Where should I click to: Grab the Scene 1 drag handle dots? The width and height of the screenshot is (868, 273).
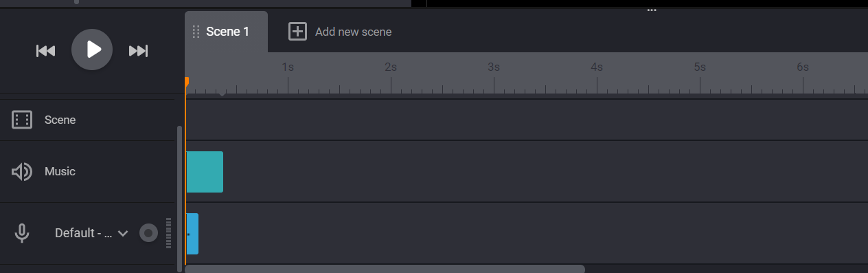[x=196, y=32]
